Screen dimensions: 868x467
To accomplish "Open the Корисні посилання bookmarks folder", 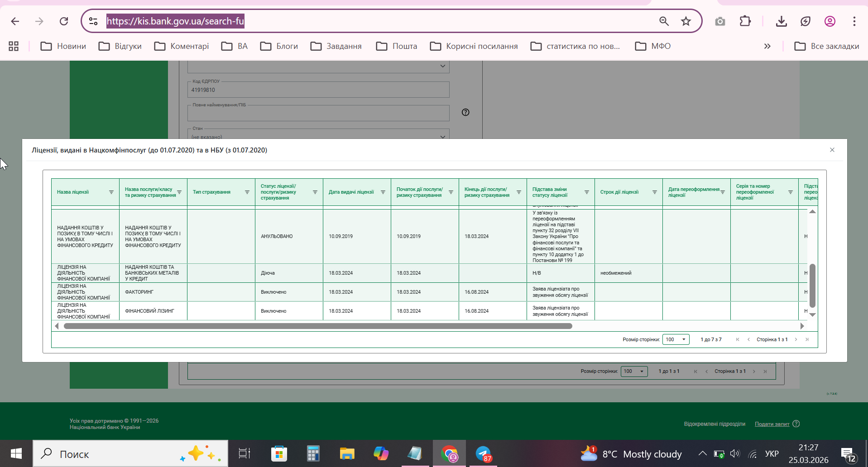I will (x=474, y=46).
